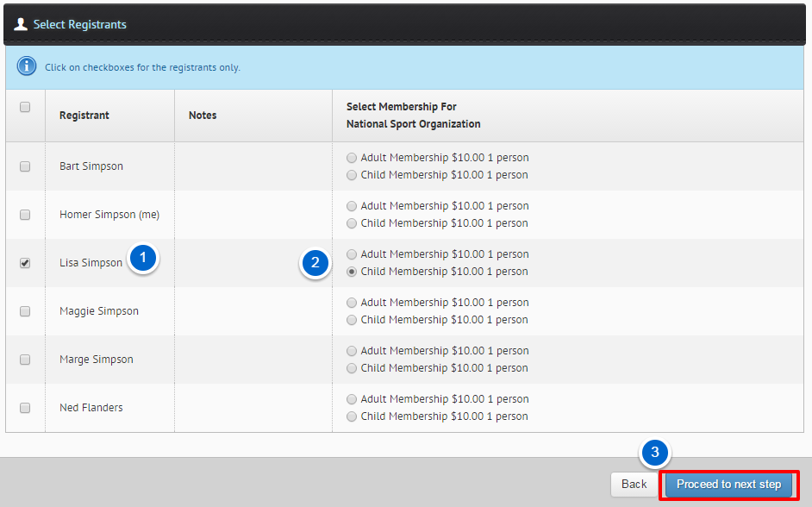812x507 pixels.
Task: Select Adult Membership for Bart Simpson
Action: 352,158
